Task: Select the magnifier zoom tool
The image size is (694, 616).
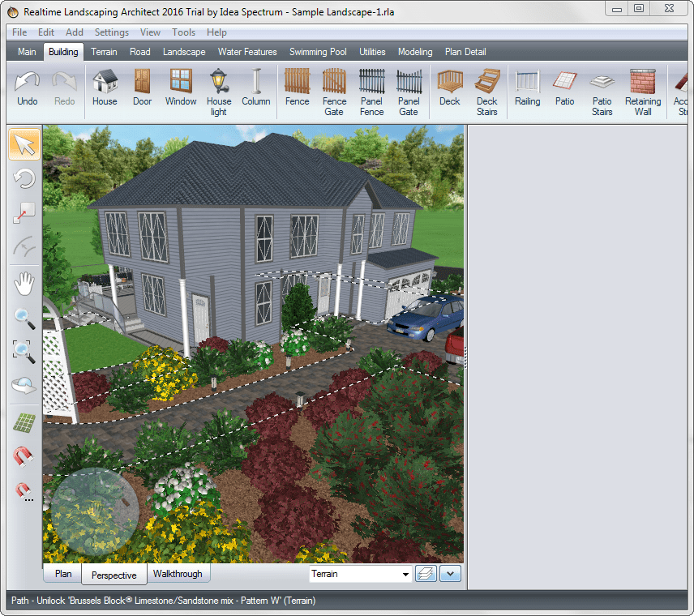Action: click(24, 319)
